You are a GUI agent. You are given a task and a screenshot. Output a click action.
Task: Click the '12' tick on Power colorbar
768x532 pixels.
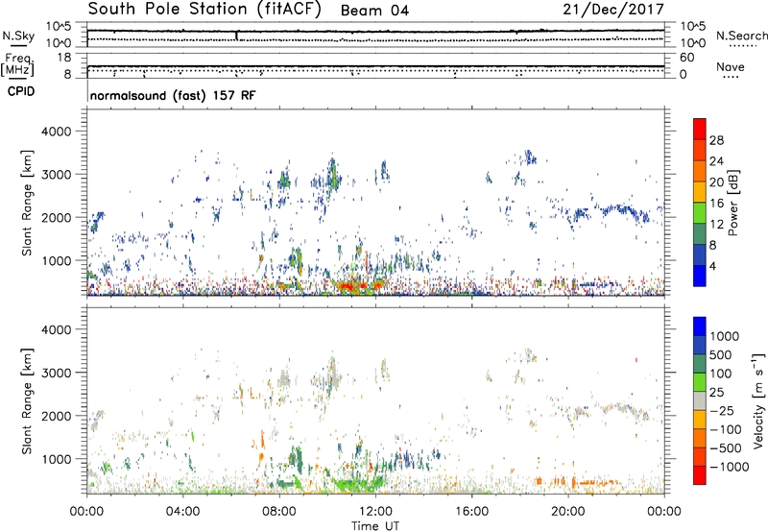click(x=716, y=225)
